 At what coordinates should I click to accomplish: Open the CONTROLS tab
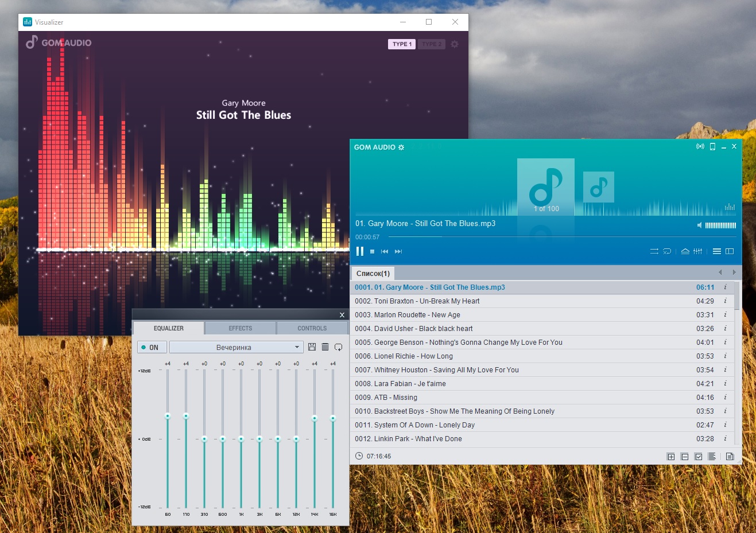312,328
